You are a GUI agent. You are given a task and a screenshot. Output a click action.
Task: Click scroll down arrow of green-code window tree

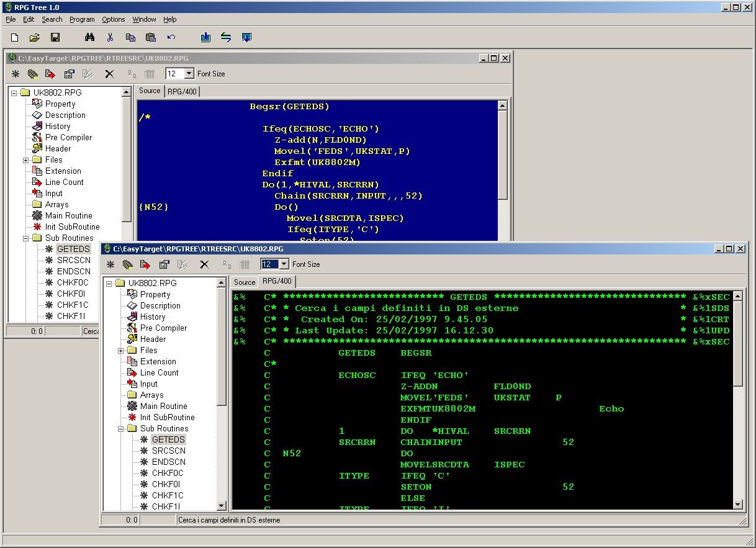pos(222,506)
